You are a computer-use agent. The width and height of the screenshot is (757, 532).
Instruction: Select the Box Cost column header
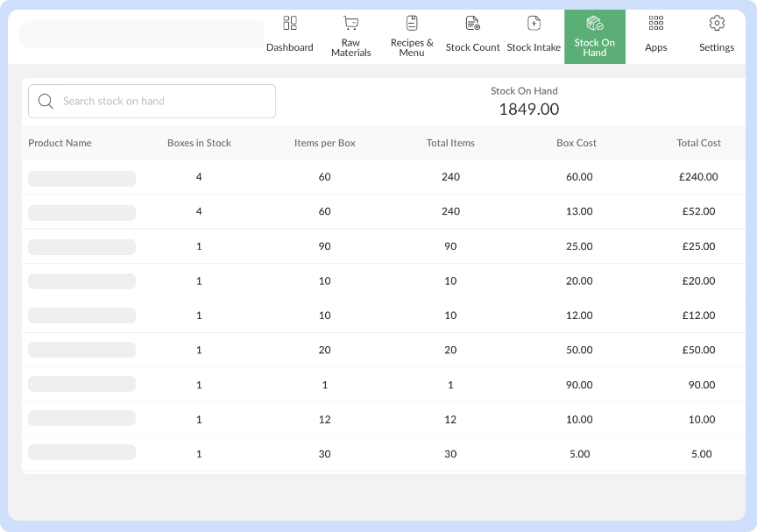click(x=577, y=143)
